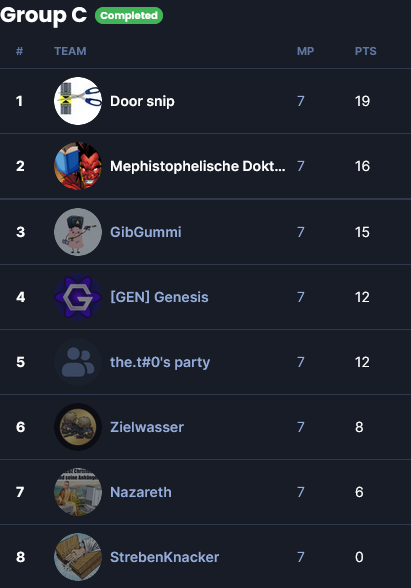Select the Nazareth team picture avatar

point(78,492)
